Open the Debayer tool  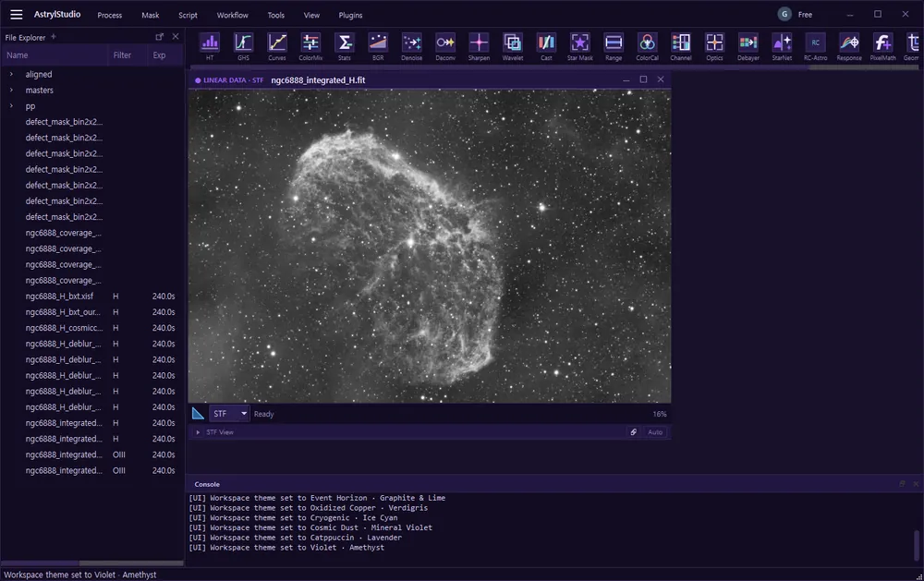point(748,46)
